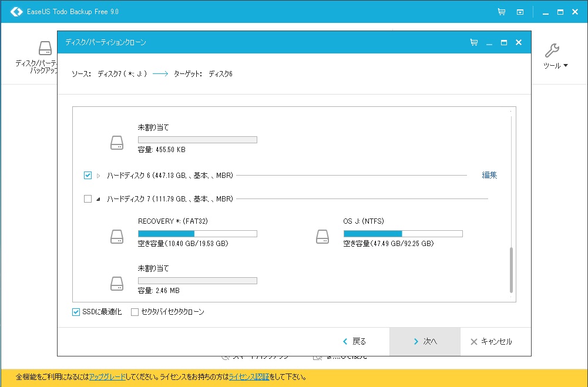Click 編集 link for hard disk 6
Image resolution: width=588 pixels, height=387 pixels.
[x=489, y=175]
